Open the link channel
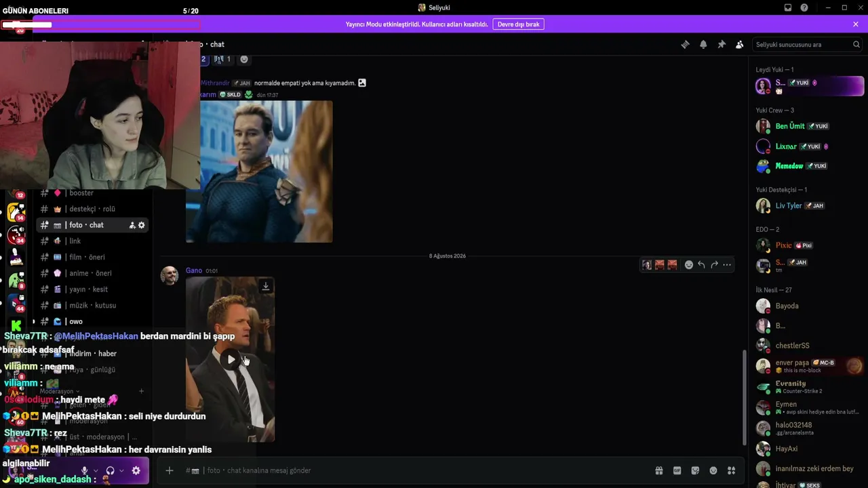 coord(92,241)
